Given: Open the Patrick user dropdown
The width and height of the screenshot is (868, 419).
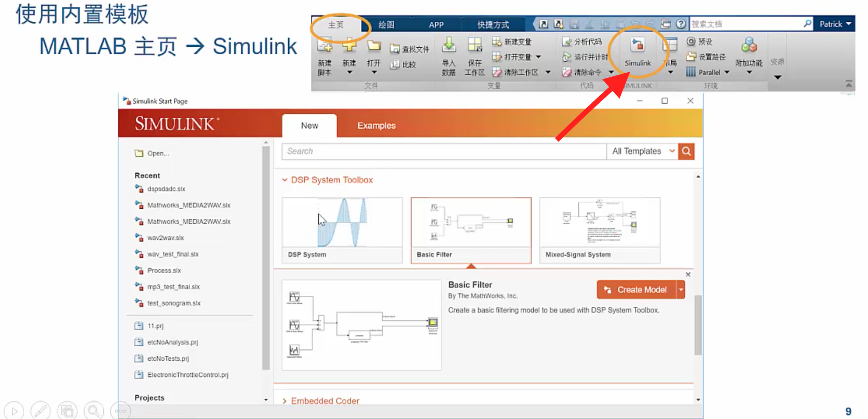Looking at the screenshot, I should point(835,24).
